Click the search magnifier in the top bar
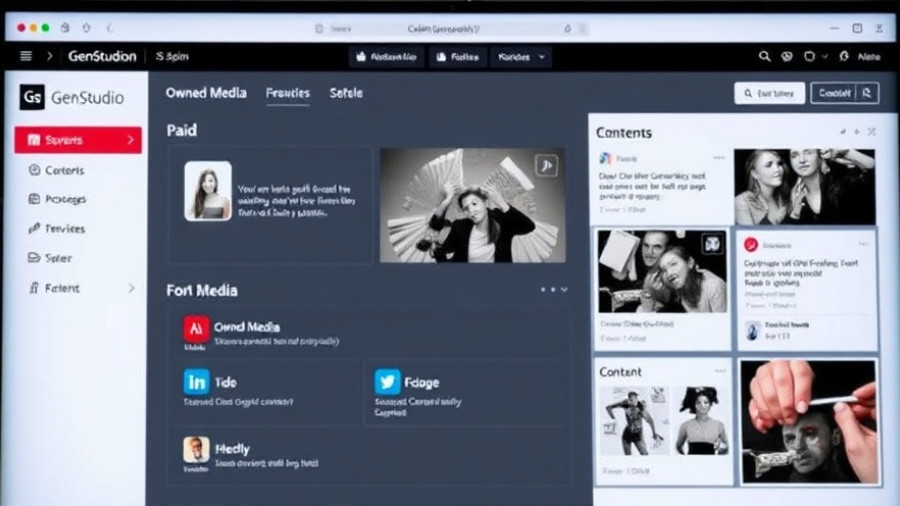Image resolution: width=900 pixels, height=506 pixels. click(x=765, y=57)
